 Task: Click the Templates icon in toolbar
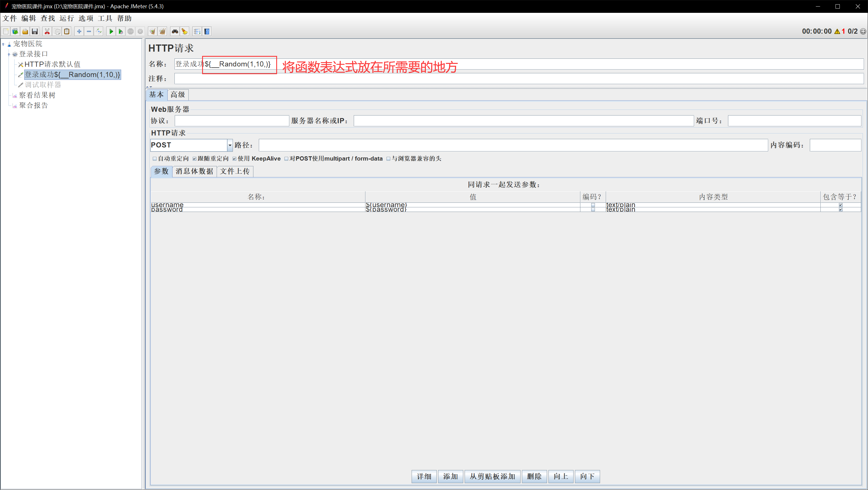(15, 31)
